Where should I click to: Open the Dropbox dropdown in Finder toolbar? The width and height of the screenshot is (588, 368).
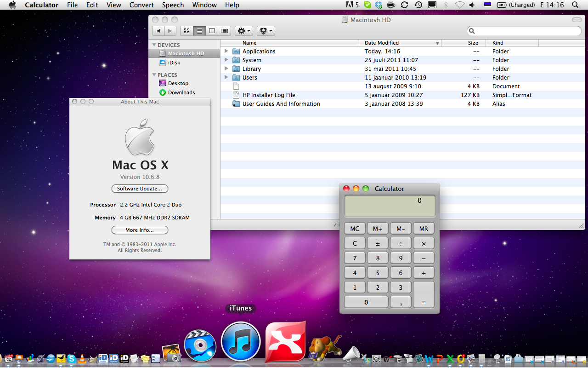click(266, 31)
